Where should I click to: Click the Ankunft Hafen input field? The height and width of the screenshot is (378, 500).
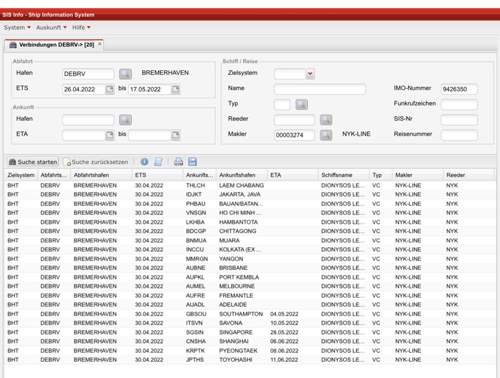tap(88, 120)
